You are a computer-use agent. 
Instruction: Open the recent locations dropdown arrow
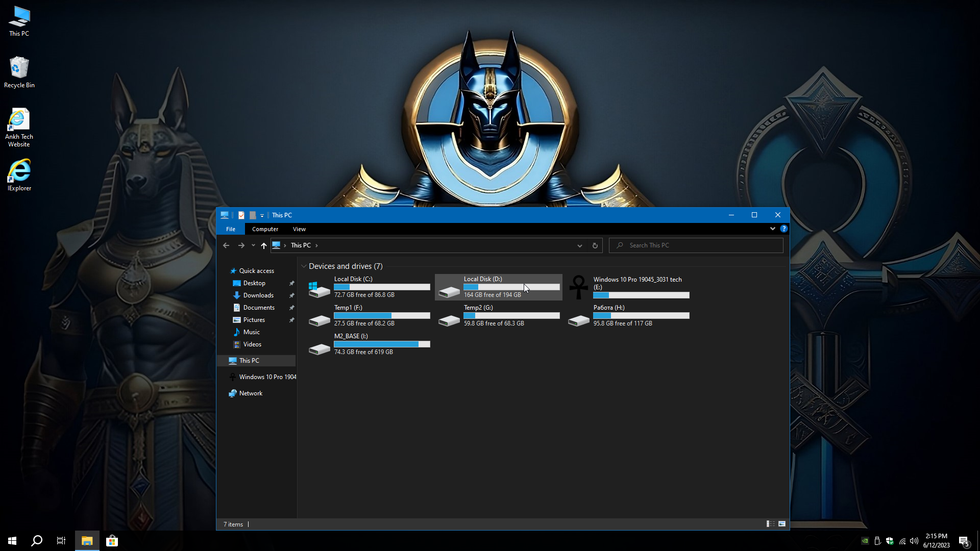(x=253, y=245)
